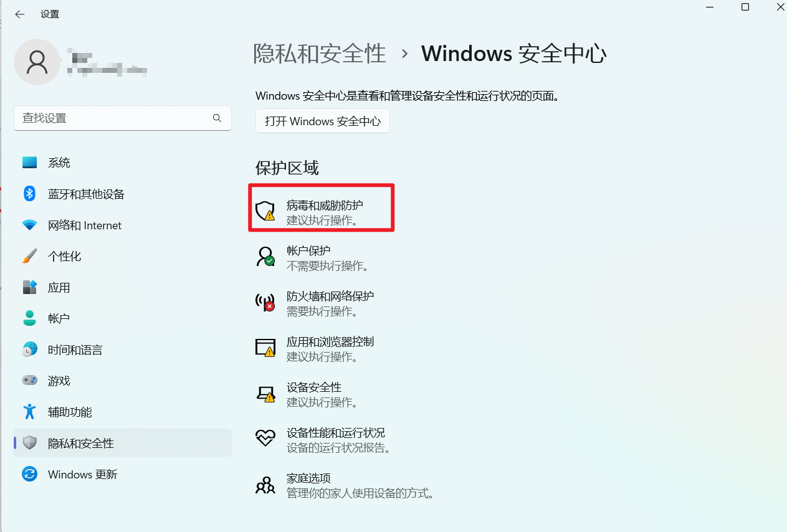
Task: Click the 帐户 person icon
Action: [29, 318]
